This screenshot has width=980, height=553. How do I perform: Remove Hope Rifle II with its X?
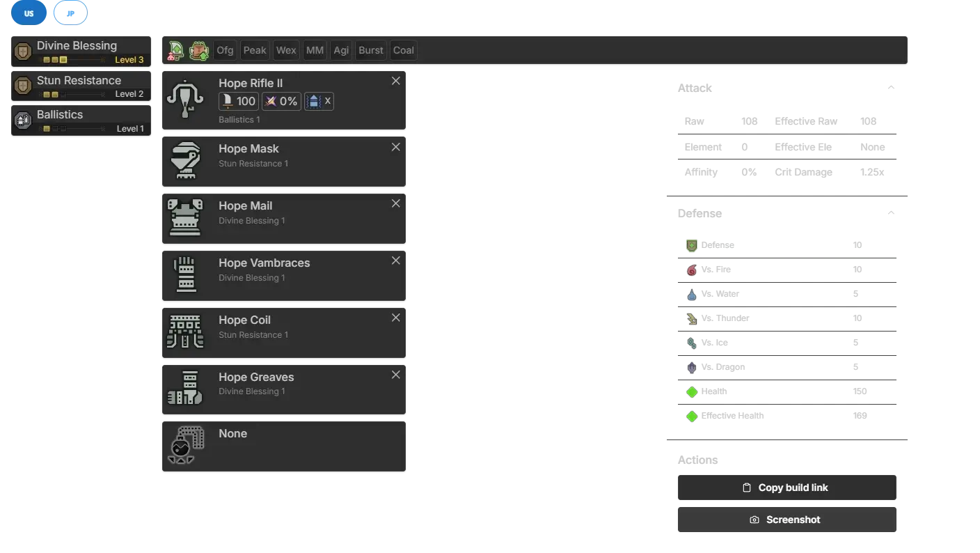coord(395,81)
